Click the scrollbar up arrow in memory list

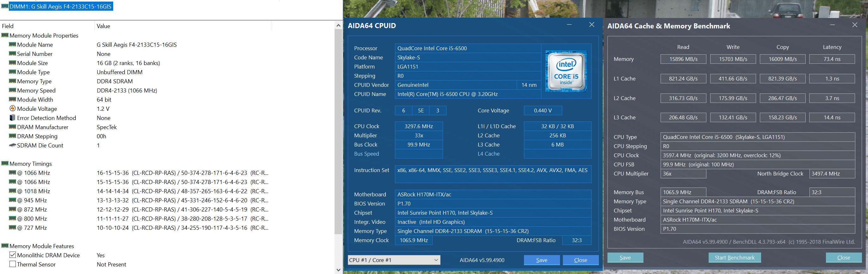338,25
